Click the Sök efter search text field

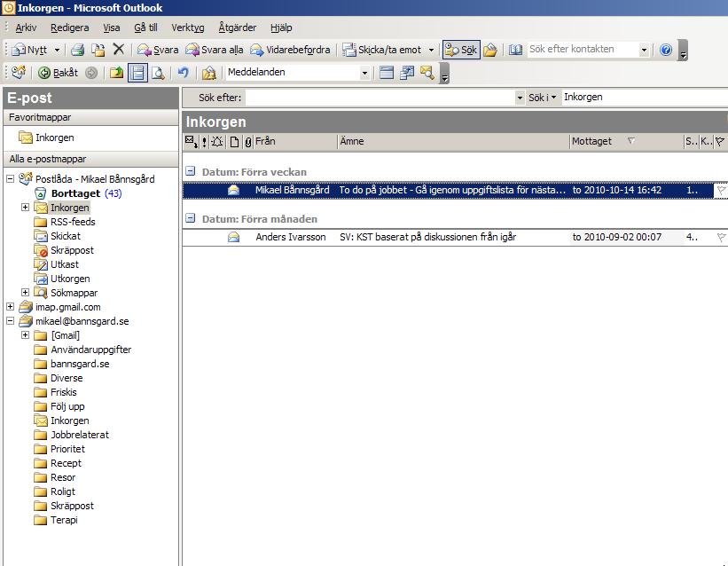point(380,98)
